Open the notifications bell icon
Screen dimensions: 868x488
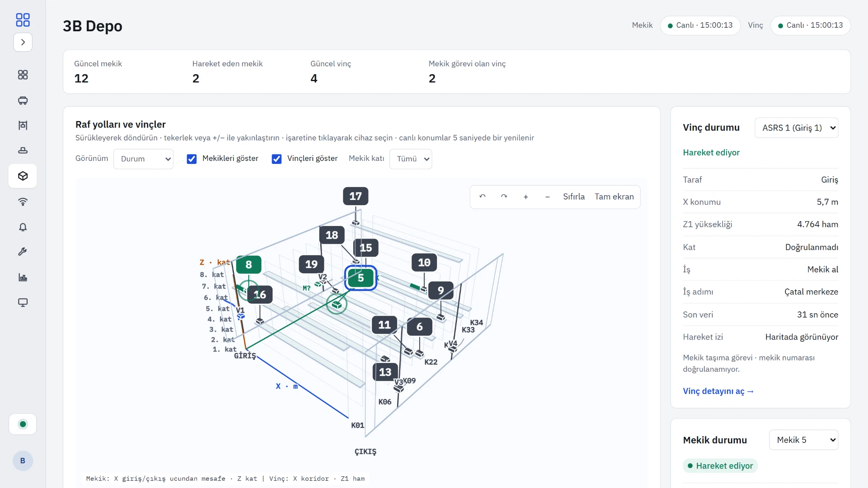pos(23,227)
